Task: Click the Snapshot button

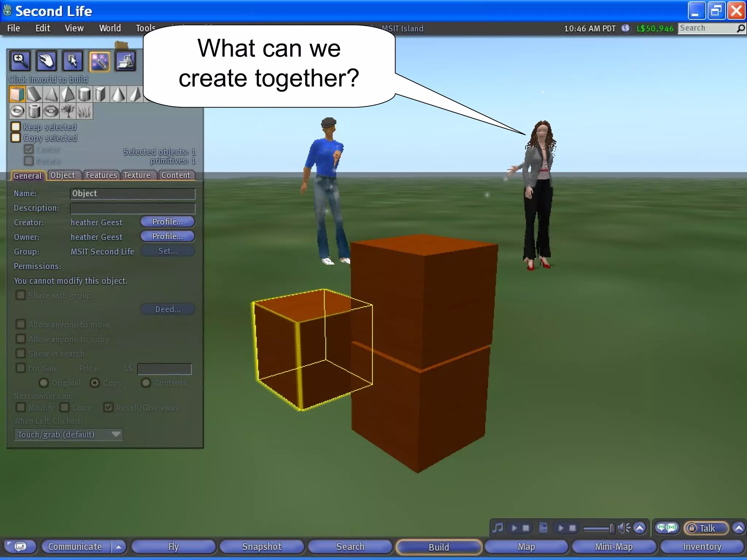Action: tap(262, 547)
